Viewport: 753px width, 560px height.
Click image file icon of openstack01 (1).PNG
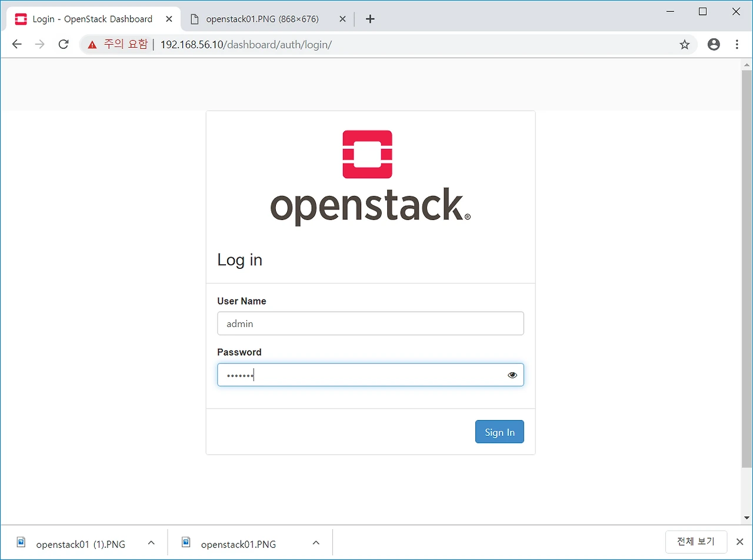(x=21, y=542)
